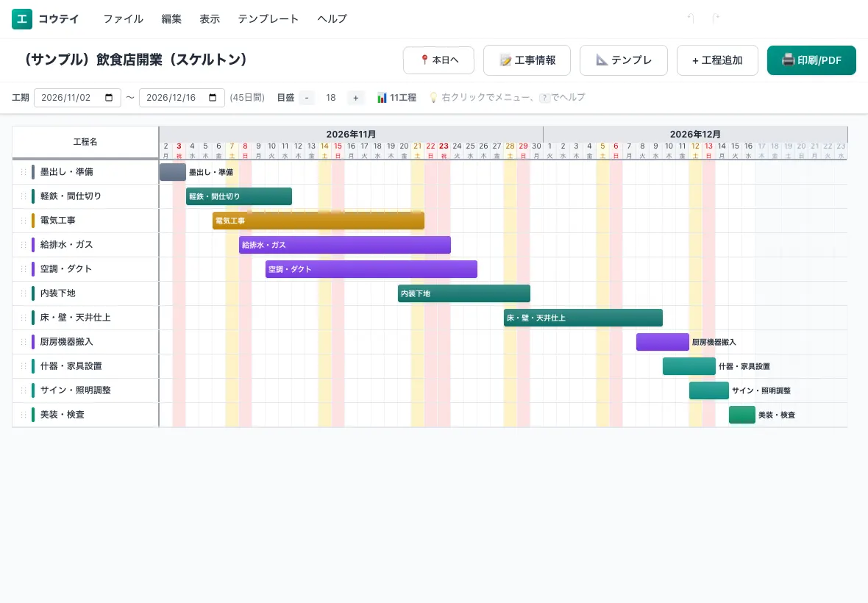
Task: Select the 空調・ダクト purple Gantt bar
Action: [371, 269]
